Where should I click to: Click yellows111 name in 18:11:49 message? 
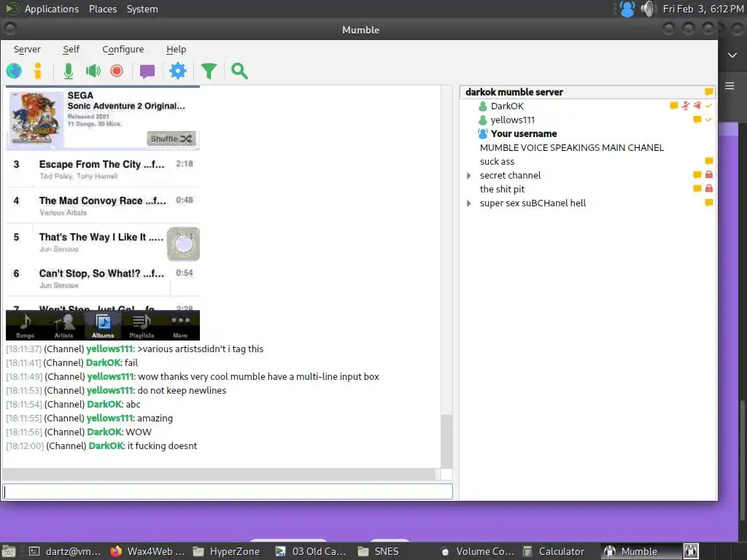(x=111, y=377)
